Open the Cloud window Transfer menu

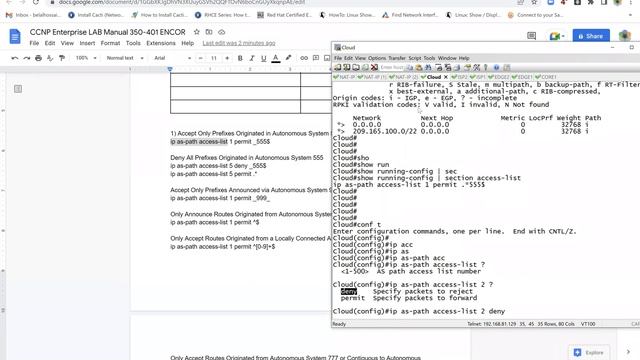397,58
